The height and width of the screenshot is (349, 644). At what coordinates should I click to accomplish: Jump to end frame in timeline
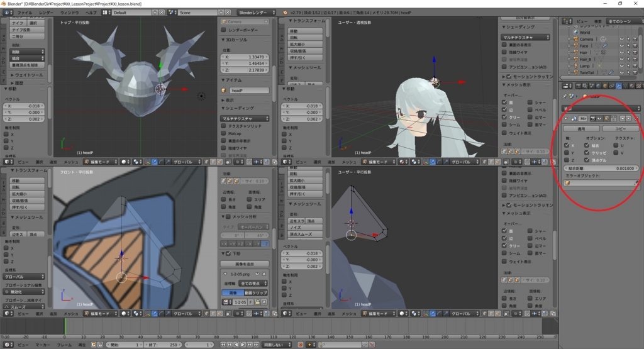[257, 345]
